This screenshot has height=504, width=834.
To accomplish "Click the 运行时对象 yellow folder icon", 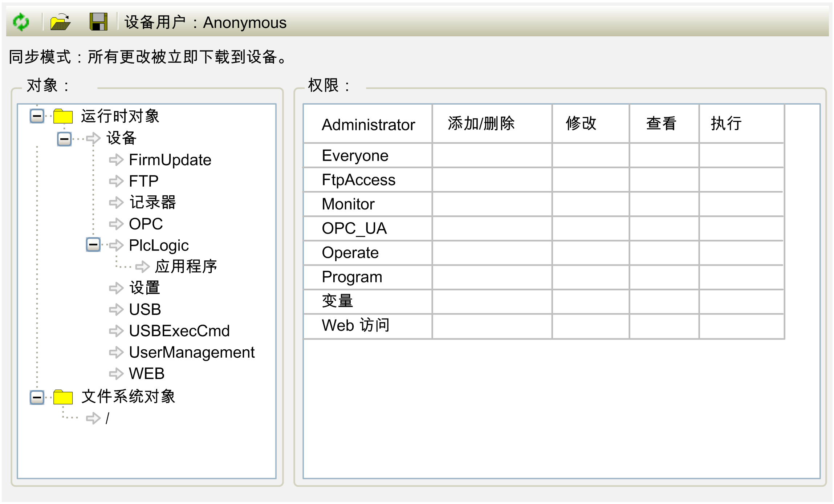I will 63,117.
